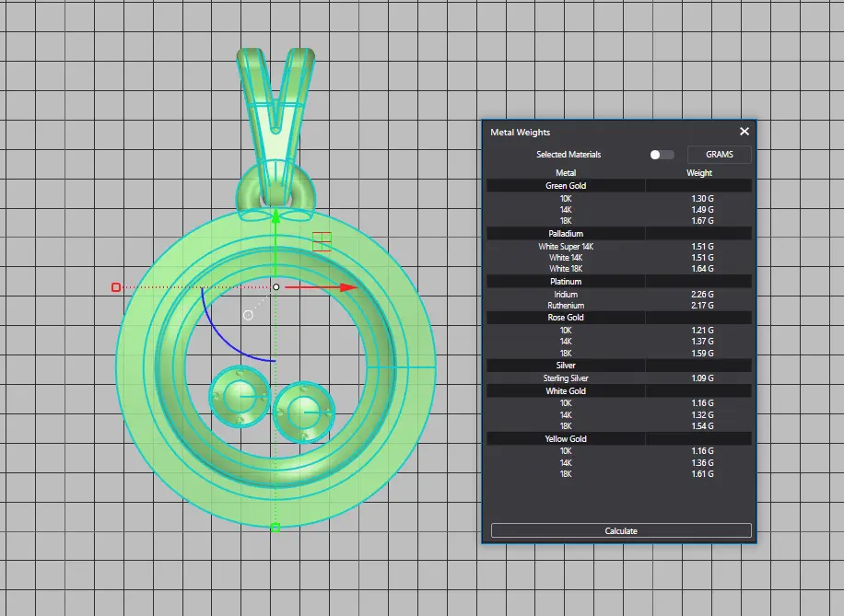This screenshot has height=616, width=844.
Task: Select the right round gemstone setting
Action: point(304,410)
